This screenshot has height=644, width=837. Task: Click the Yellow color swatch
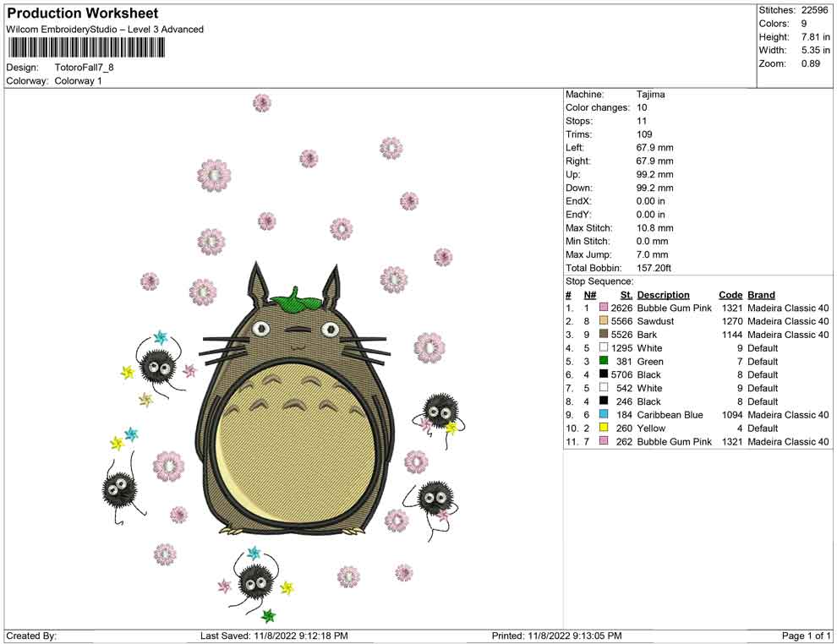coord(604,428)
